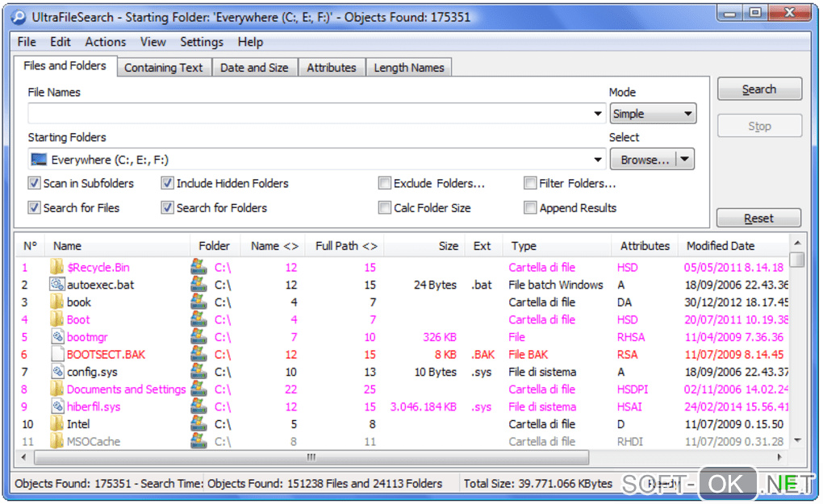Viewport: 823px width, 504px height.
Task: Click the vertical scrollbar thumb of results
Action: pyautogui.click(x=797, y=260)
